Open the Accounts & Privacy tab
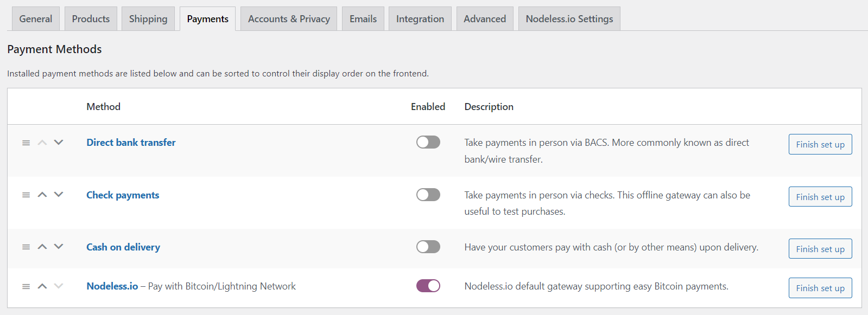 pyautogui.click(x=289, y=19)
